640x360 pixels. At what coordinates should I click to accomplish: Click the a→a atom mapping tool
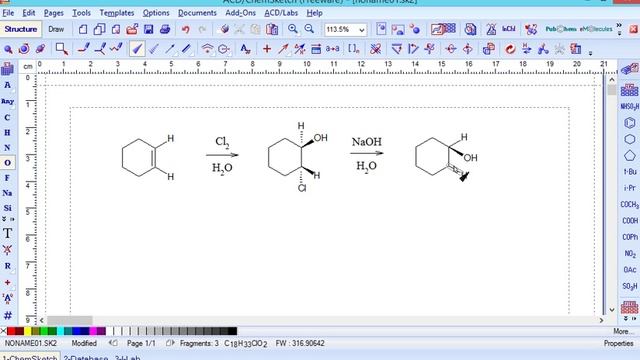pos(332,49)
